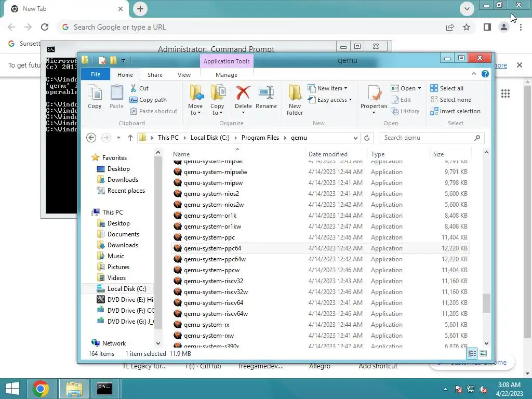Click Paste shortcut in the ribbon
532x399 pixels.
click(x=154, y=111)
